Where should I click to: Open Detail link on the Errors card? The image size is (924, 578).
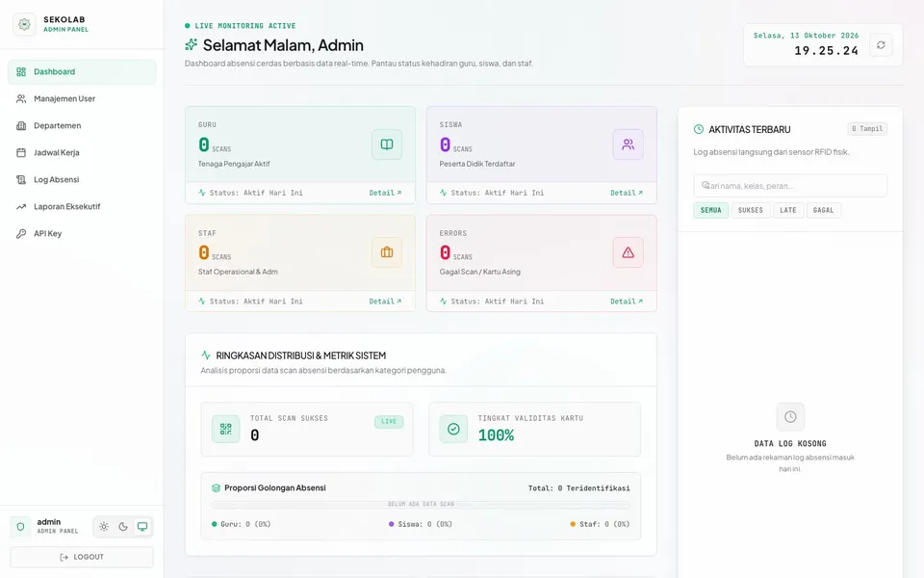(x=627, y=302)
